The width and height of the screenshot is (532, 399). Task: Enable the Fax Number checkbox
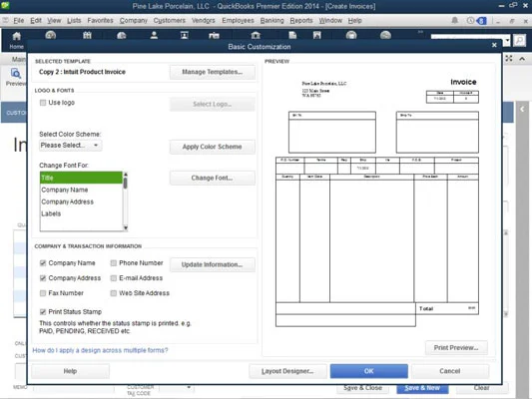(43, 293)
